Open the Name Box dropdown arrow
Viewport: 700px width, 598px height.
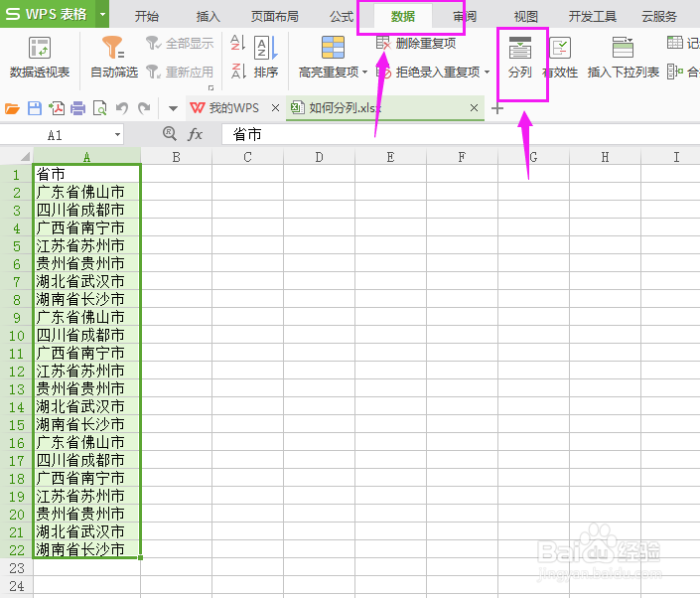click(x=117, y=134)
